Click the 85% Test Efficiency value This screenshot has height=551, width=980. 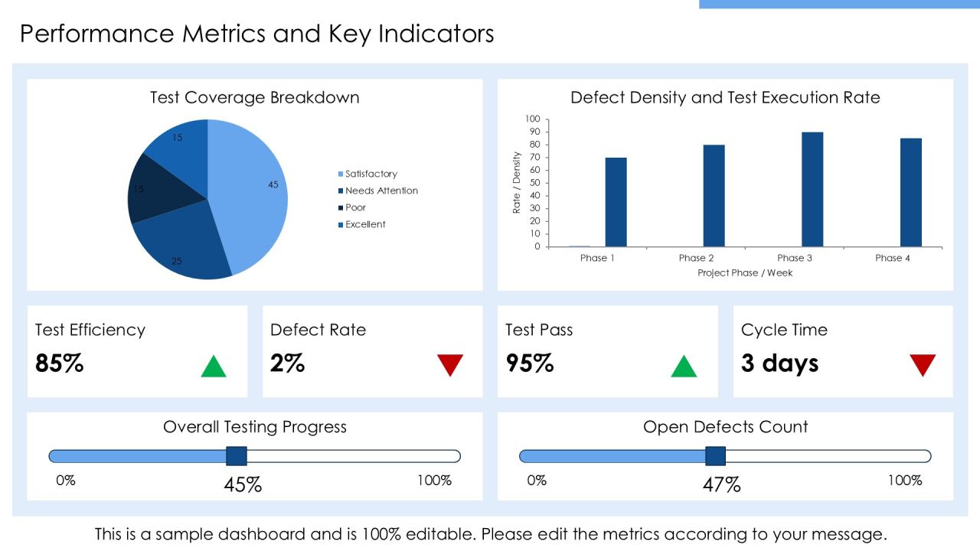tap(60, 364)
